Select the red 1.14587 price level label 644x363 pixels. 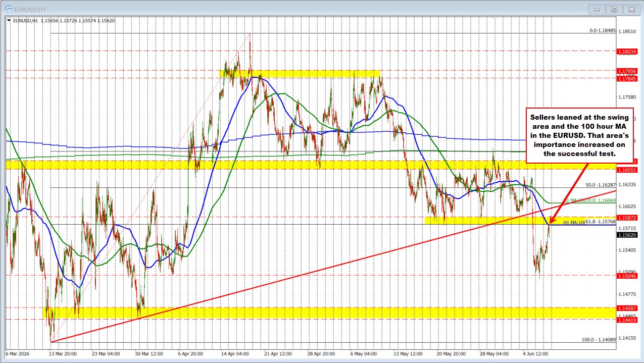(x=627, y=307)
